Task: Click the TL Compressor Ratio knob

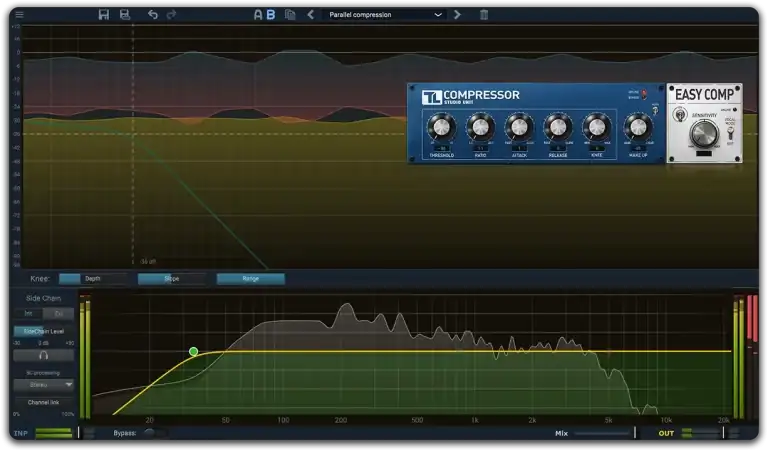Action: pyautogui.click(x=480, y=127)
